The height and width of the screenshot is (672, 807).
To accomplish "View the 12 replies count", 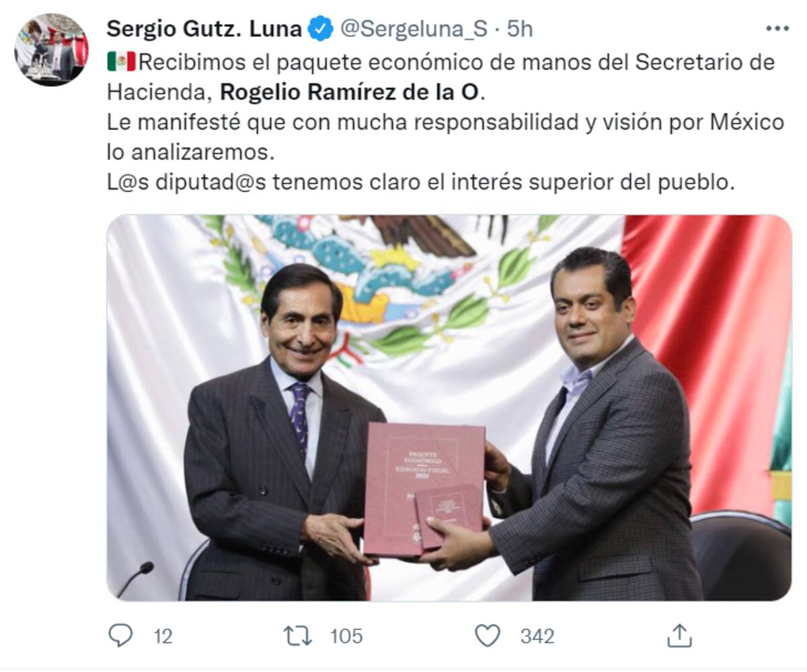I will tap(163, 636).
